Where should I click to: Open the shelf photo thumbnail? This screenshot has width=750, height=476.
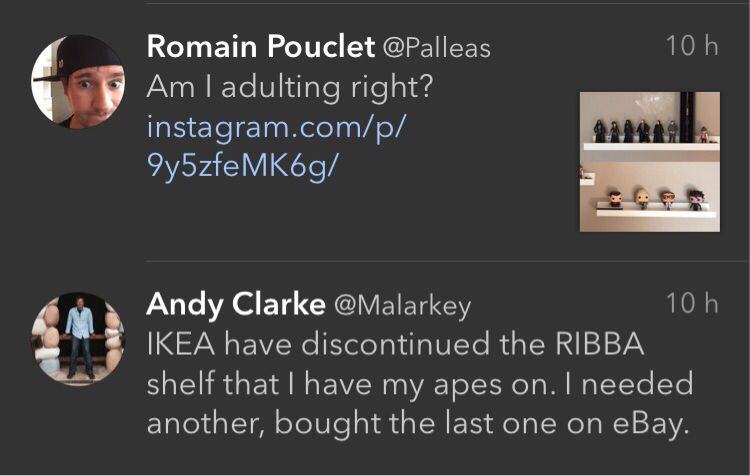pyautogui.click(x=649, y=161)
